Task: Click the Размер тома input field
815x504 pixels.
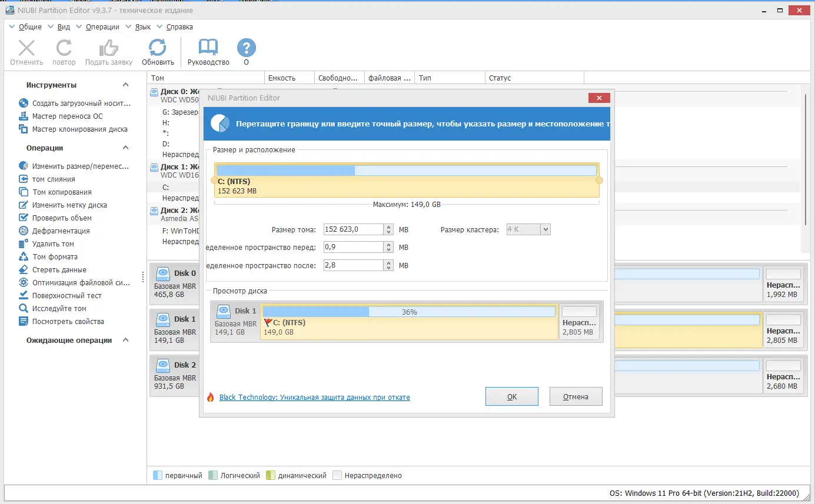Action: [x=353, y=229]
